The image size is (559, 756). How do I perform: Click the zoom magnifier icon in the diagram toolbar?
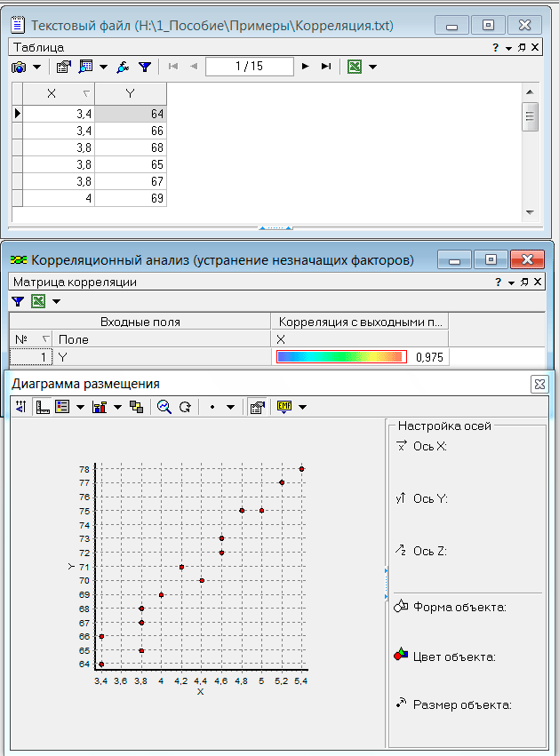pos(164,407)
